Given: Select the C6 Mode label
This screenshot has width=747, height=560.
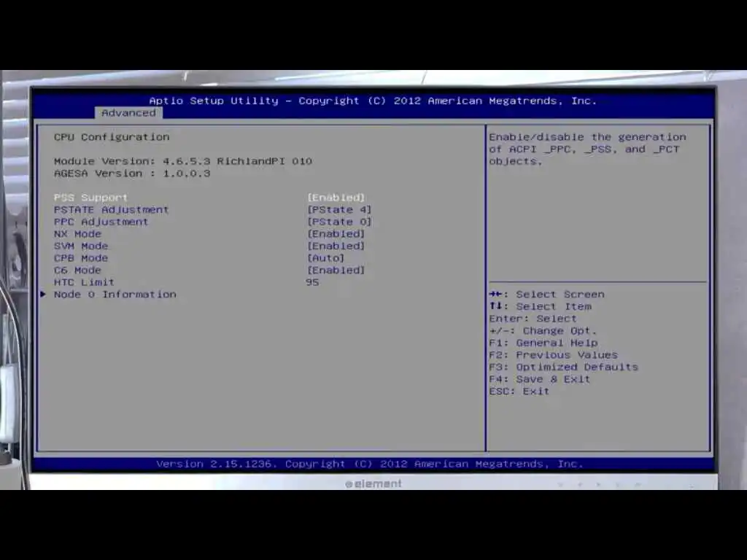Looking at the screenshot, I should click(x=77, y=270).
